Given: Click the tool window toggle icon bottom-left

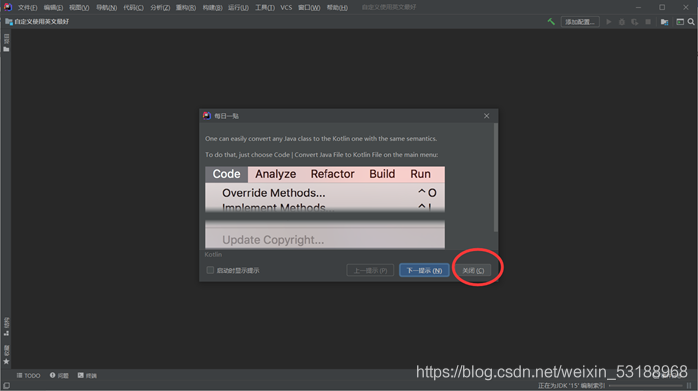Looking at the screenshot, I should pyautogui.click(x=6, y=386).
